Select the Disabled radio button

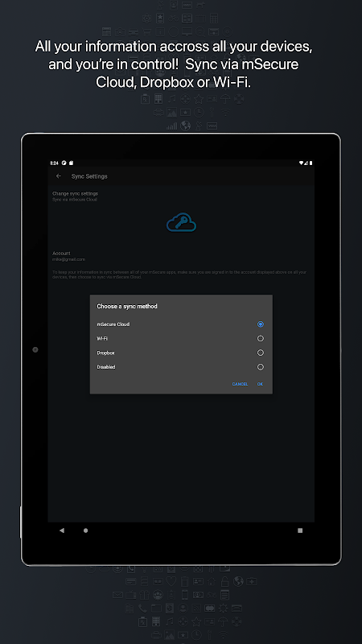click(260, 367)
